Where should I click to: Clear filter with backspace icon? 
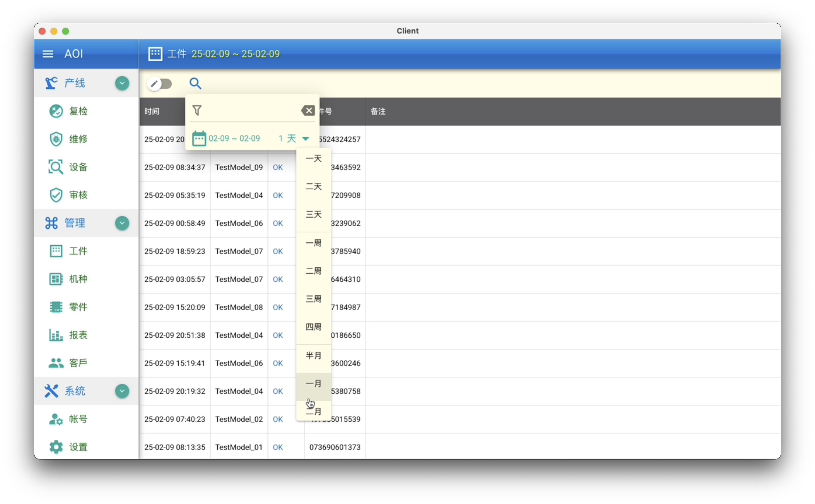click(x=308, y=110)
